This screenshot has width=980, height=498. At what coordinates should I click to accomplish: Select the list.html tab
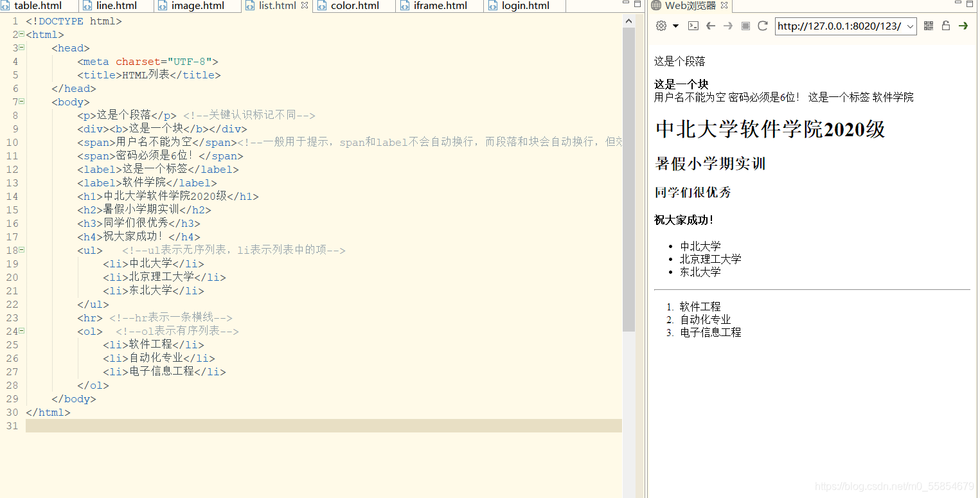click(277, 6)
